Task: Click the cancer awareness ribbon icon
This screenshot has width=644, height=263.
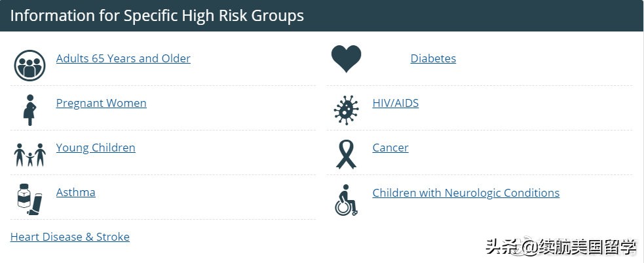Action: [345, 154]
